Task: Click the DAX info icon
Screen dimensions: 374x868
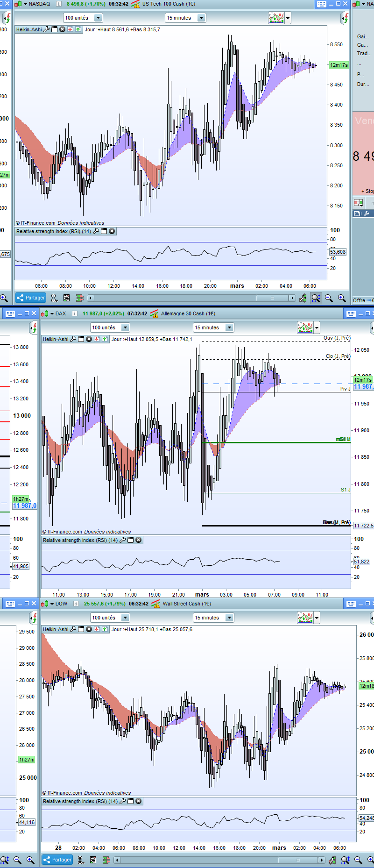Action: (75, 313)
